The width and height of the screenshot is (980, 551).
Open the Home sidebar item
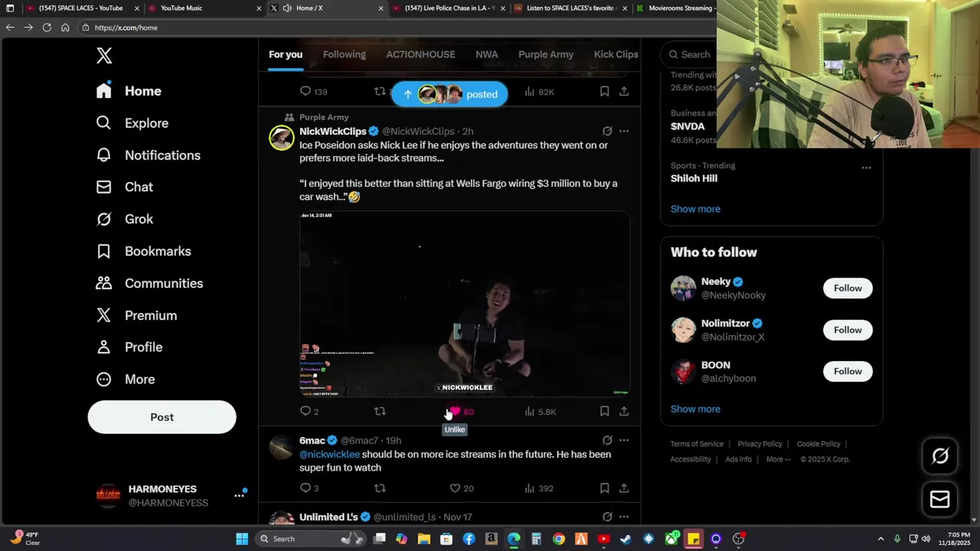point(129,91)
